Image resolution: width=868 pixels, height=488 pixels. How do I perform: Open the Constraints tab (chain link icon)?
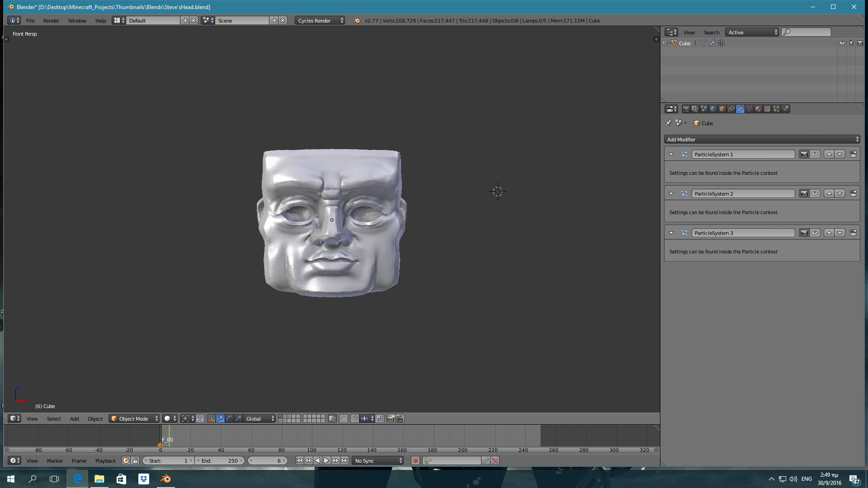(731, 109)
